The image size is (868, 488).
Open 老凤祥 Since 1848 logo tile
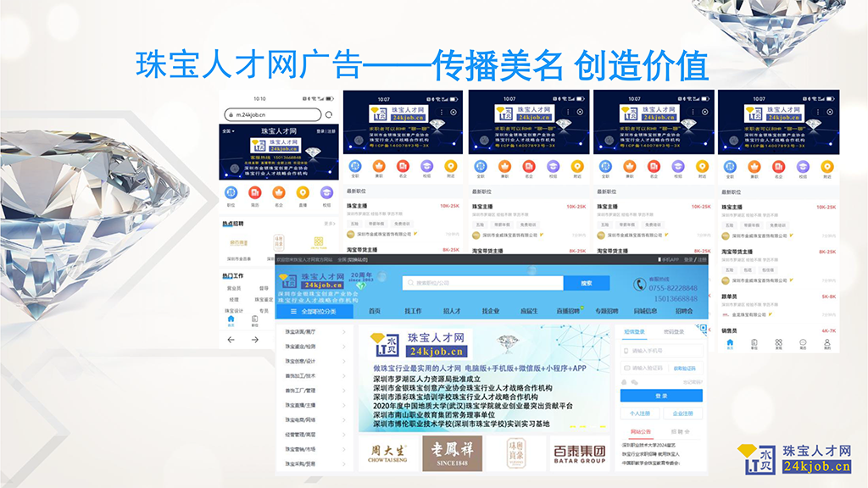point(453,453)
